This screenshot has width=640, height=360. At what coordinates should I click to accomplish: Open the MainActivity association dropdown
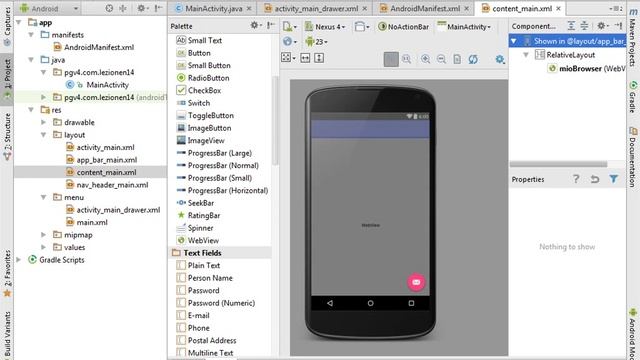pyautogui.click(x=464, y=27)
